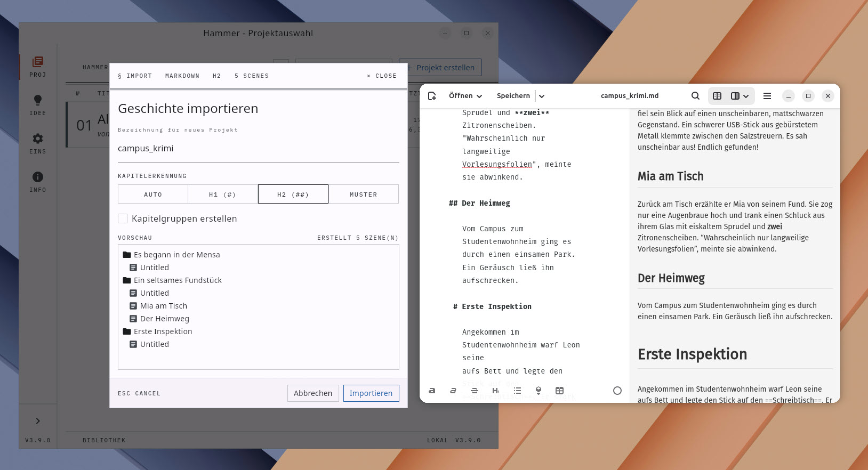868x470 pixels.
Task: Select MUSTER chapter detection
Action: [364, 195]
